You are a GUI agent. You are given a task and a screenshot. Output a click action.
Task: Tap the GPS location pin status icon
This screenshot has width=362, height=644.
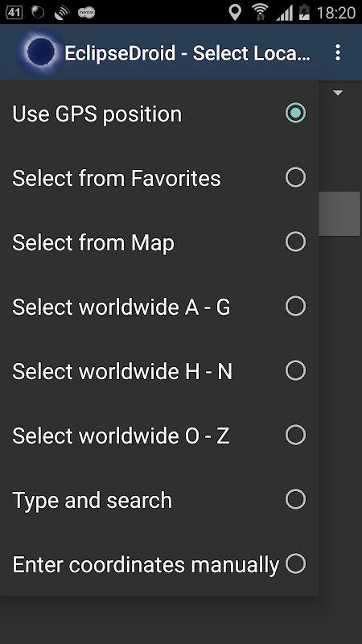pyautogui.click(x=235, y=13)
